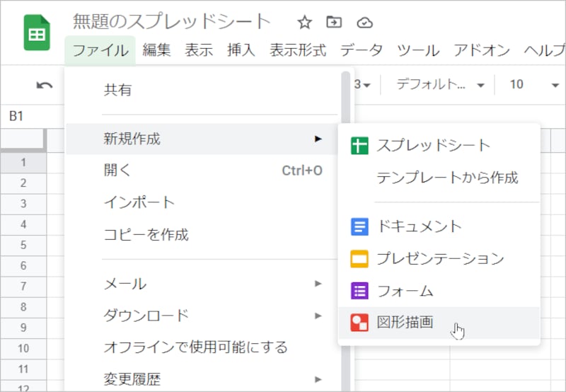Image resolution: width=566 pixels, height=392 pixels.
Task: Expand the 変更履歴 submenu
Action: (x=203, y=379)
